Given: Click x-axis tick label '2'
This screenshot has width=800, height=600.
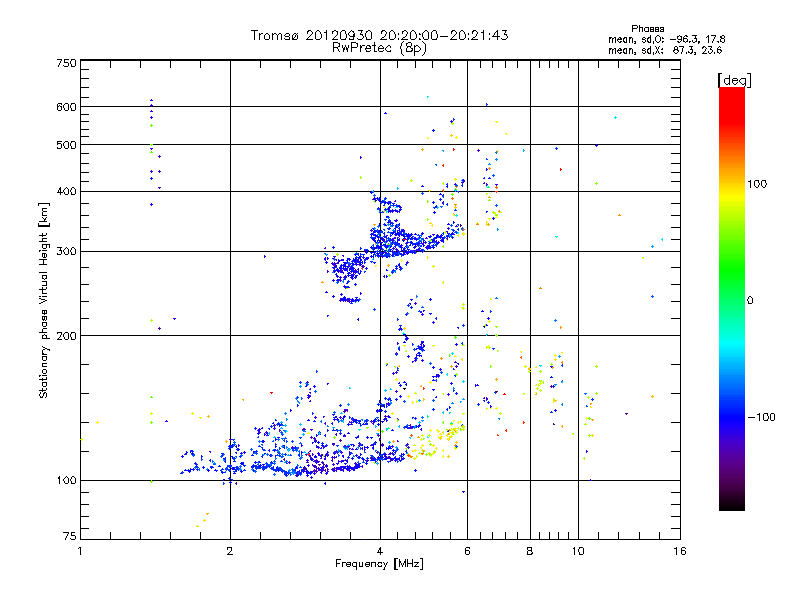Looking at the screenshot, I should (x=230, y=551).
